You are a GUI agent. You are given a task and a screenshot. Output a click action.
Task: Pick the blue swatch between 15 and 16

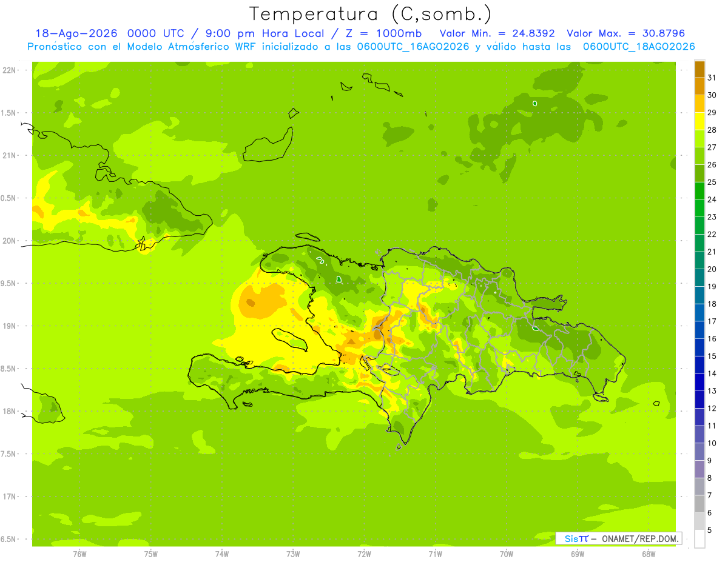coord(699,347)
